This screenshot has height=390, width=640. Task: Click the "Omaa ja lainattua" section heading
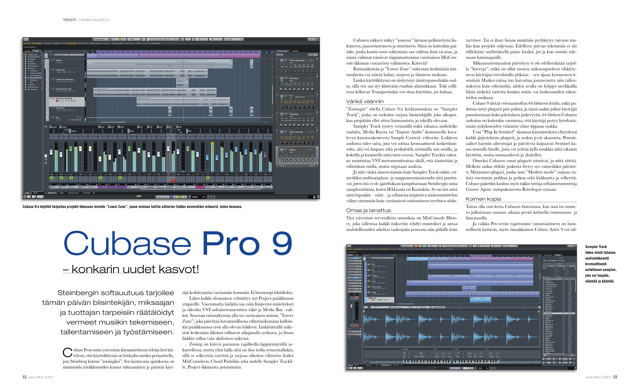pos(368,211)
